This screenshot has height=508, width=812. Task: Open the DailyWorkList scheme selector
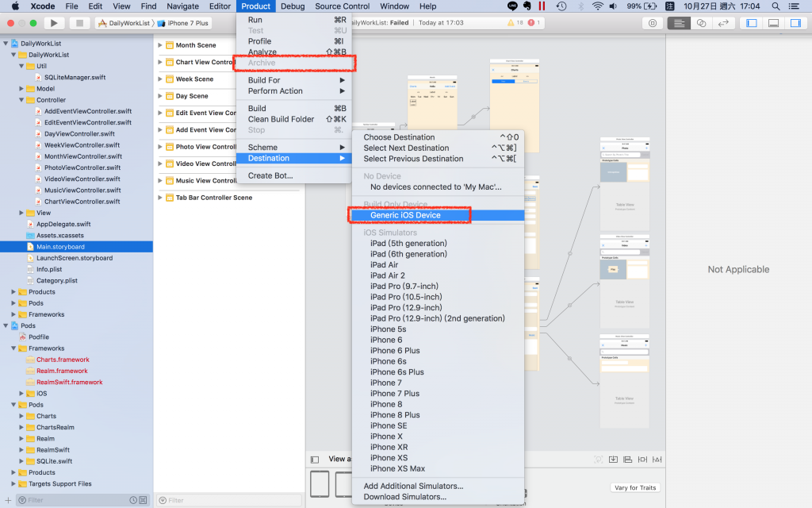[124, 23]
